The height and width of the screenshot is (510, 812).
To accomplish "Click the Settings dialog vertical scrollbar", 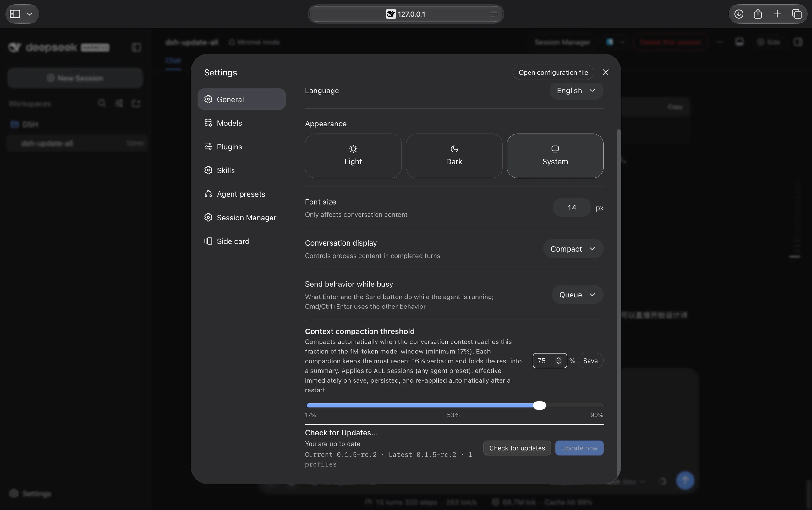I will pyautogui.click(x=618, y=303).
